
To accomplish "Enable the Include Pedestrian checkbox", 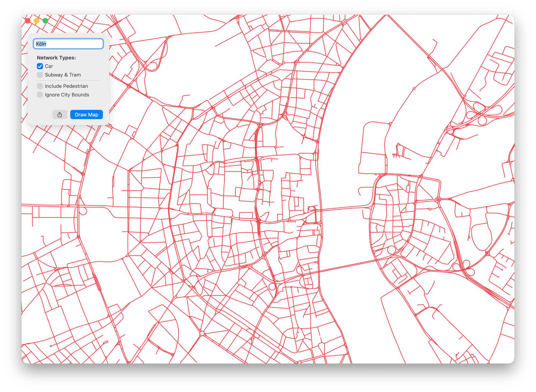I will coord(40,86).
